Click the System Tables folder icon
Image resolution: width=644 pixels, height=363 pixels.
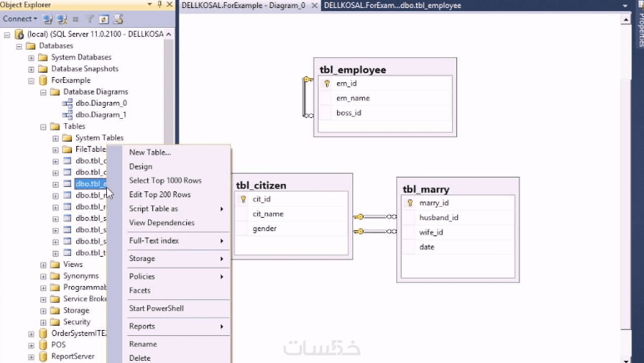(67, 138)
